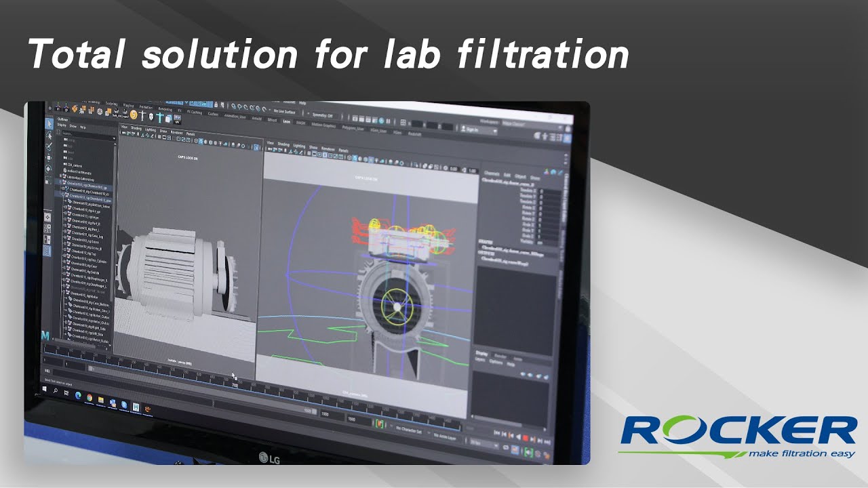Open File Explorer from the taskbar

coord(101,400)
